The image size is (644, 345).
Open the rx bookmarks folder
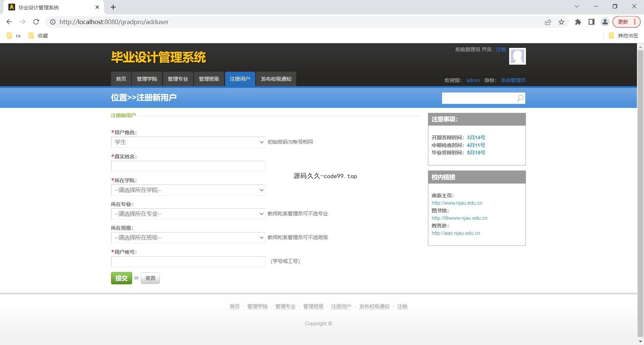(14, 36)
